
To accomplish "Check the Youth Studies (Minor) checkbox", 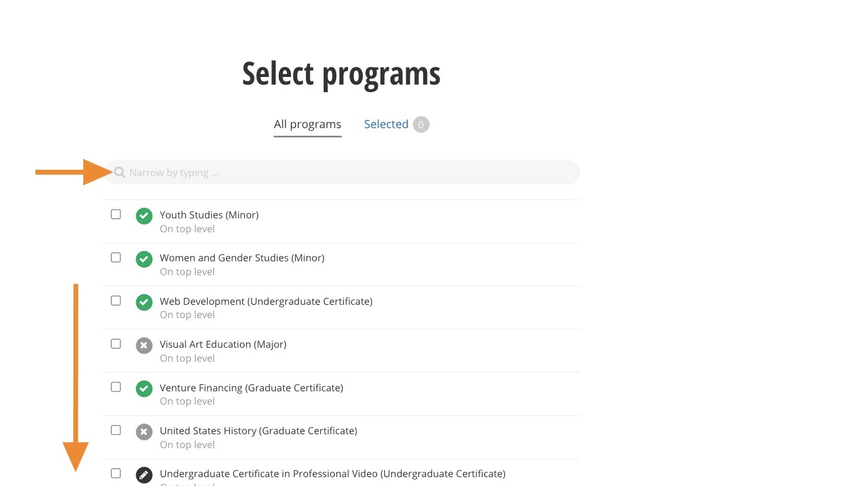I will [x=116, y=214].
